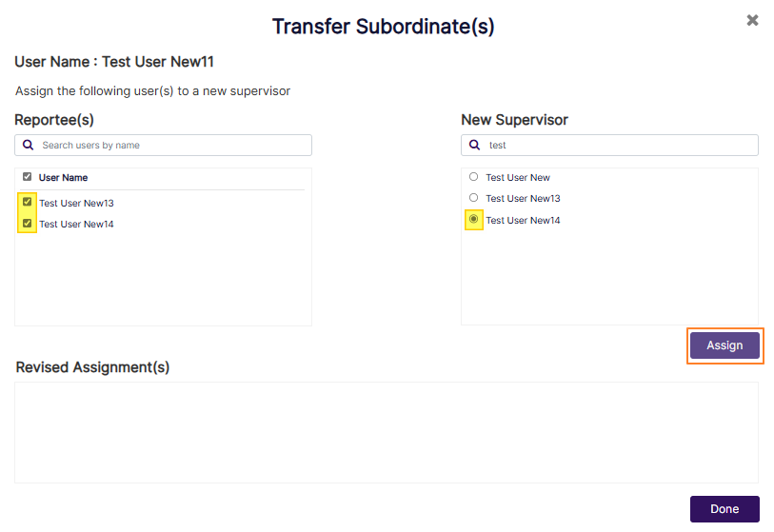
Task: Click the New Supervisor search field containing "test"
Action: coord(619,146)
